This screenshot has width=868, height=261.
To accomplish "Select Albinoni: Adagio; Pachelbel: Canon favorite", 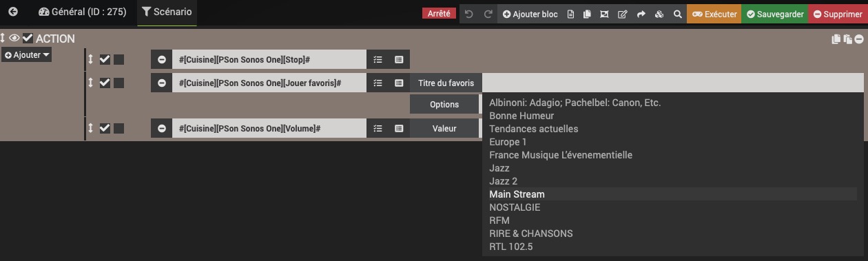I will [x=672, y=103].
